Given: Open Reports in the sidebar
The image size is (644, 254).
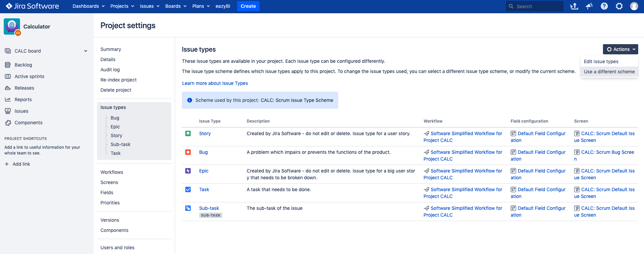Looking at the screenshot, I should coord(23,99).
